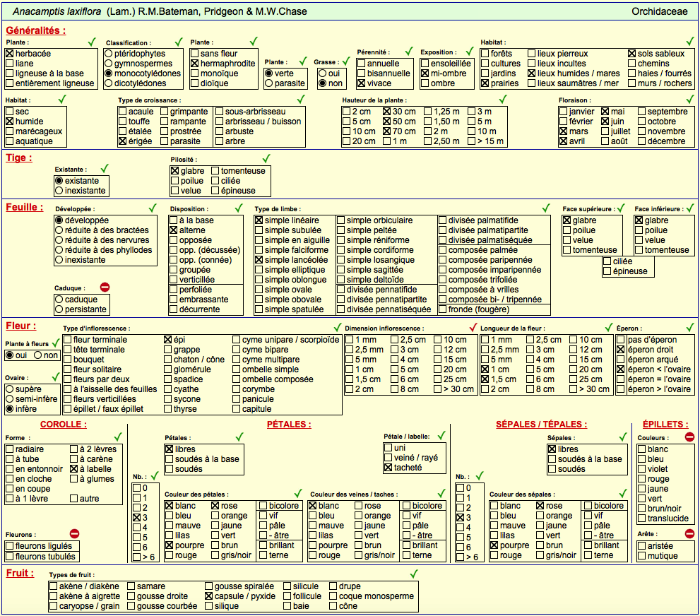The image size is (700, 616).
Task: Click the green check beside Types de fruit
Action: pyautogui.click(x=414, y=574)
